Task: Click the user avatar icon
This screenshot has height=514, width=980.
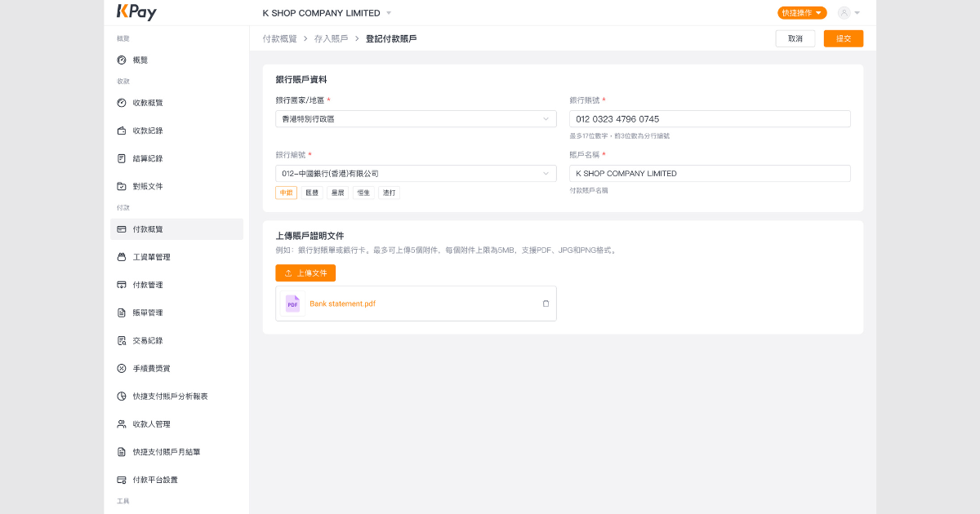Action: (x=844, y=13)
